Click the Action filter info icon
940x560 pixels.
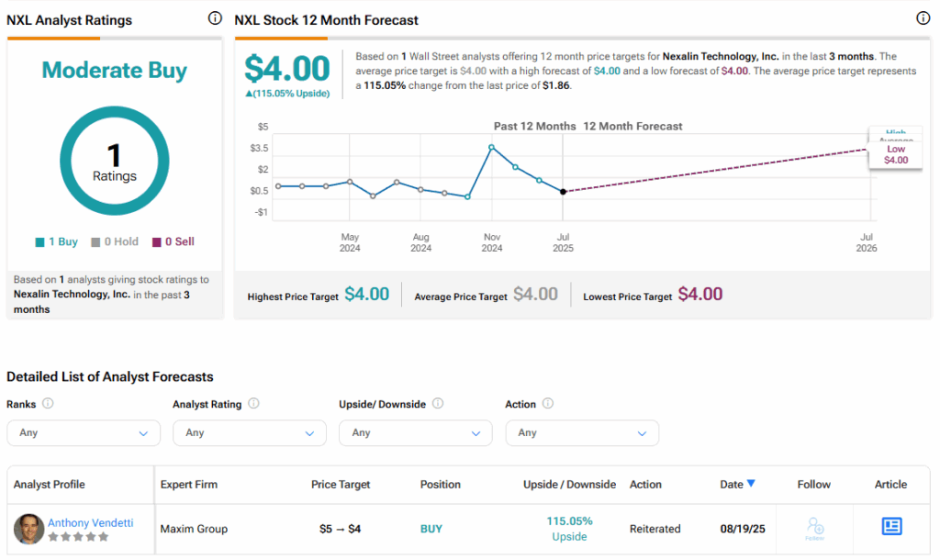pos(548,403)
